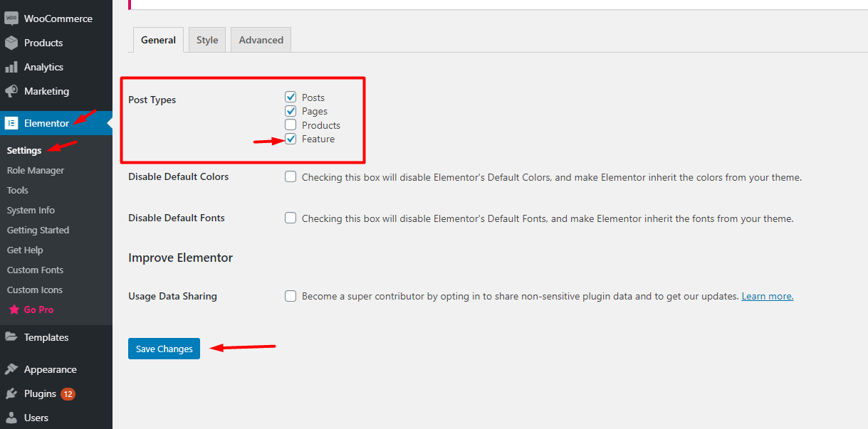Image resolution: width=868 pixels, height=429 pixels.
Task: Open the Learn more link
Action: [768, 296]
